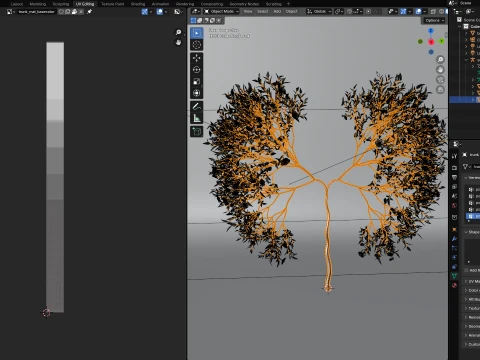Open the Render properties tab
480x360 pixels.
click(454, 168)
